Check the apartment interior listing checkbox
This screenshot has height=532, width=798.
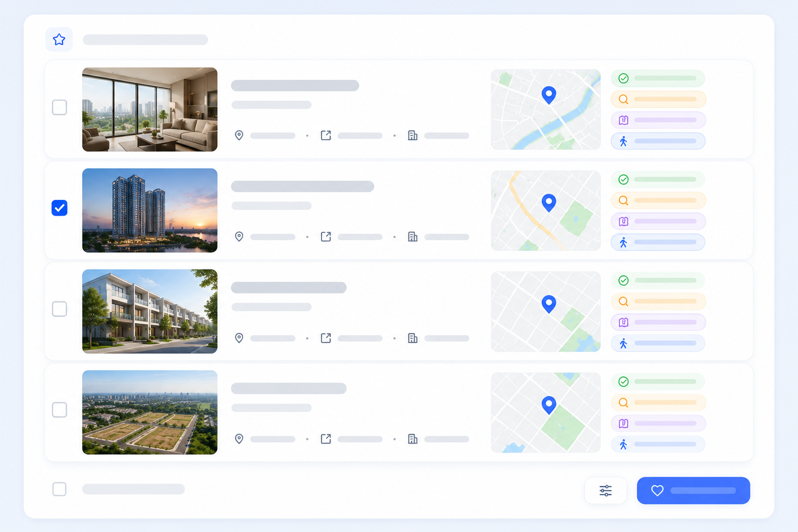[x=60, y=108]
